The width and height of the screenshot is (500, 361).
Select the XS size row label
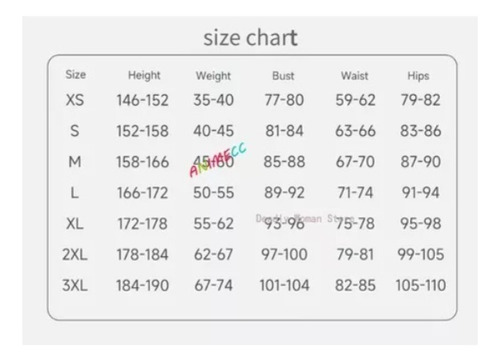[75, 100]
